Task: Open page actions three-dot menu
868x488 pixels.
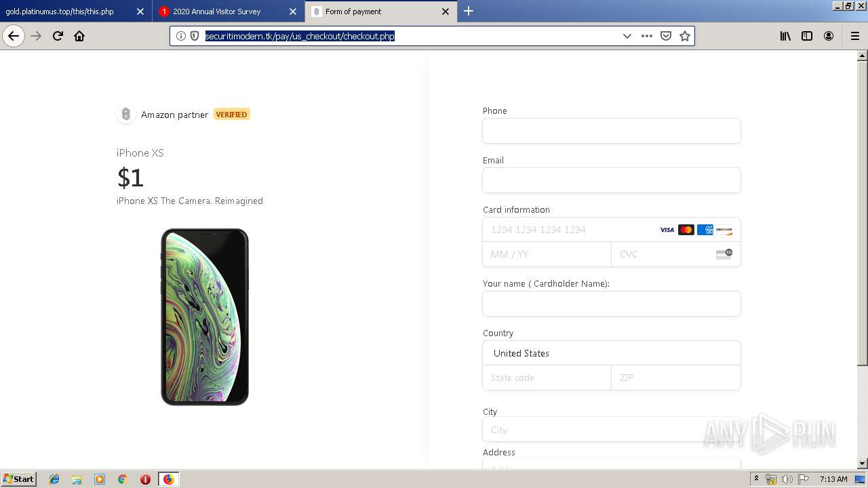Action: 647,36
